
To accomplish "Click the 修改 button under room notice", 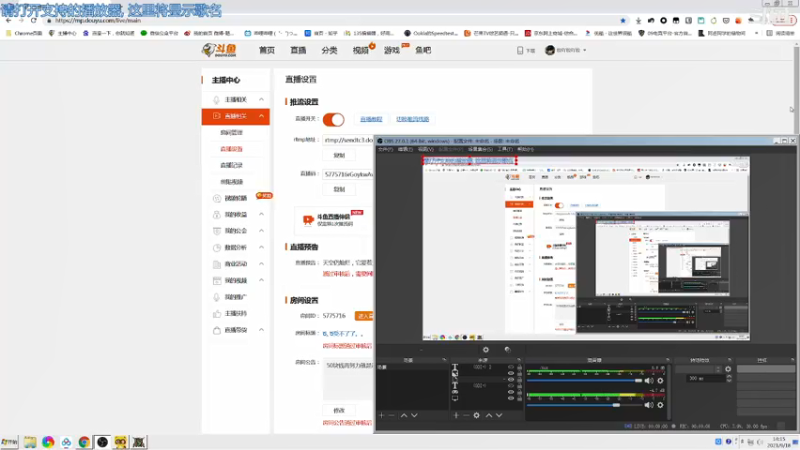I will tap(339, 410).
